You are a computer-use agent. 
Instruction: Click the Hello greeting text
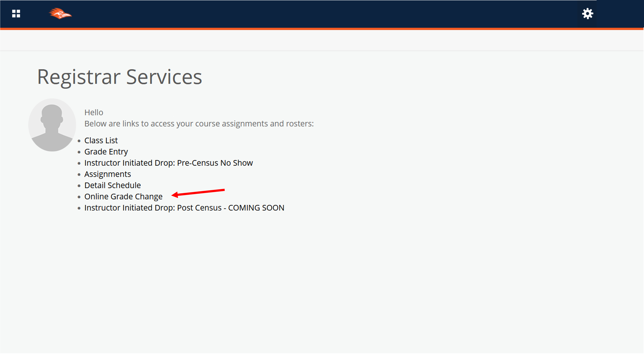[94, 112]
